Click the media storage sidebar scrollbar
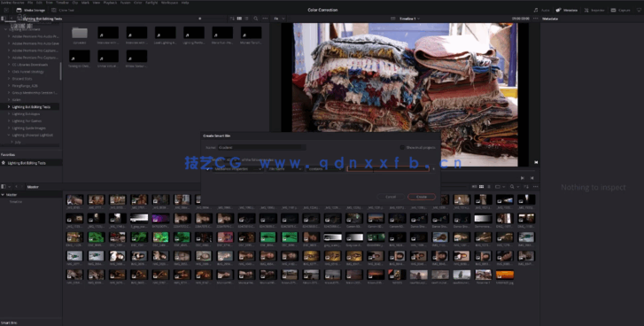644x326 pixels. click(61, 71)
